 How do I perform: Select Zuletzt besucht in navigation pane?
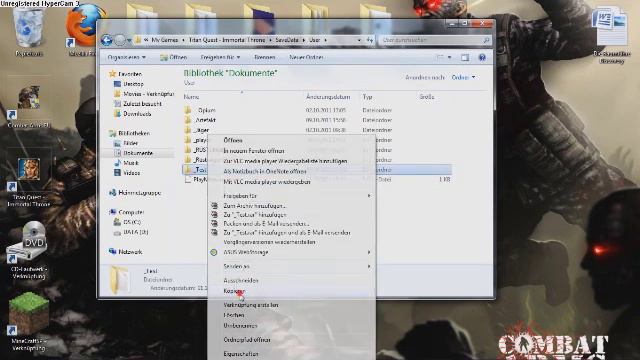[x=142, y=104]
